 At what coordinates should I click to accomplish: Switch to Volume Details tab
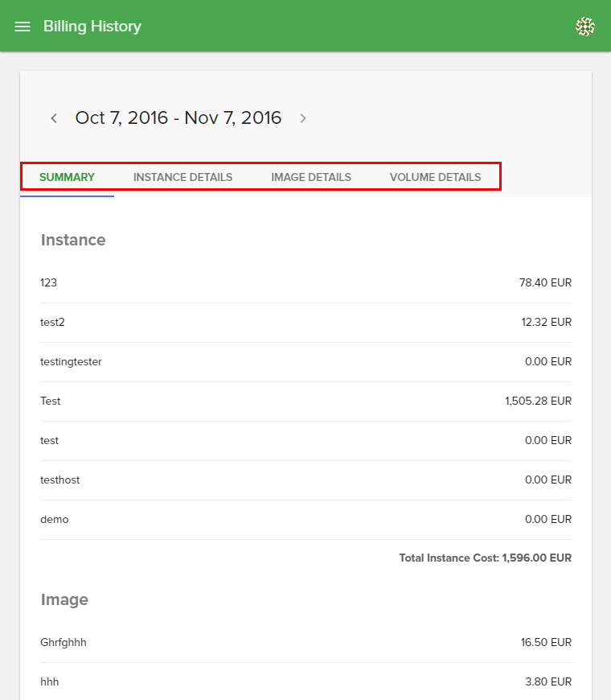click(x=435, y=177)
